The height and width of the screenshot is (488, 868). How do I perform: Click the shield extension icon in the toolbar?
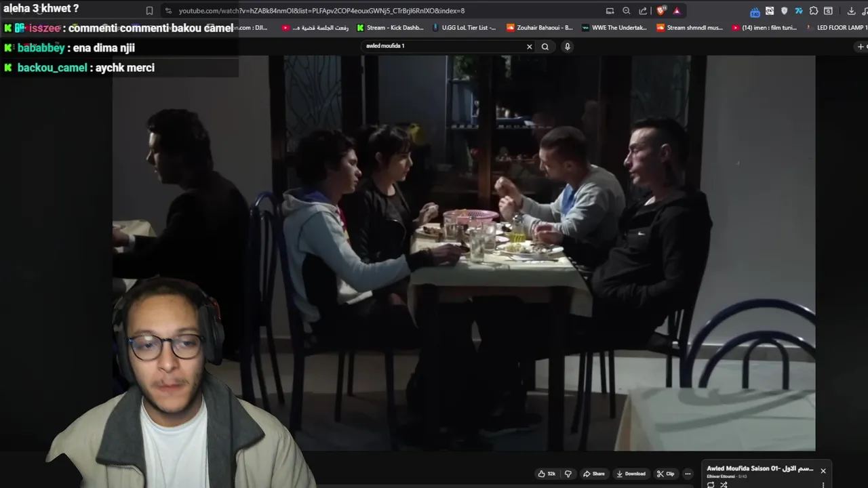pyautogui.click(x=785, y=11)
